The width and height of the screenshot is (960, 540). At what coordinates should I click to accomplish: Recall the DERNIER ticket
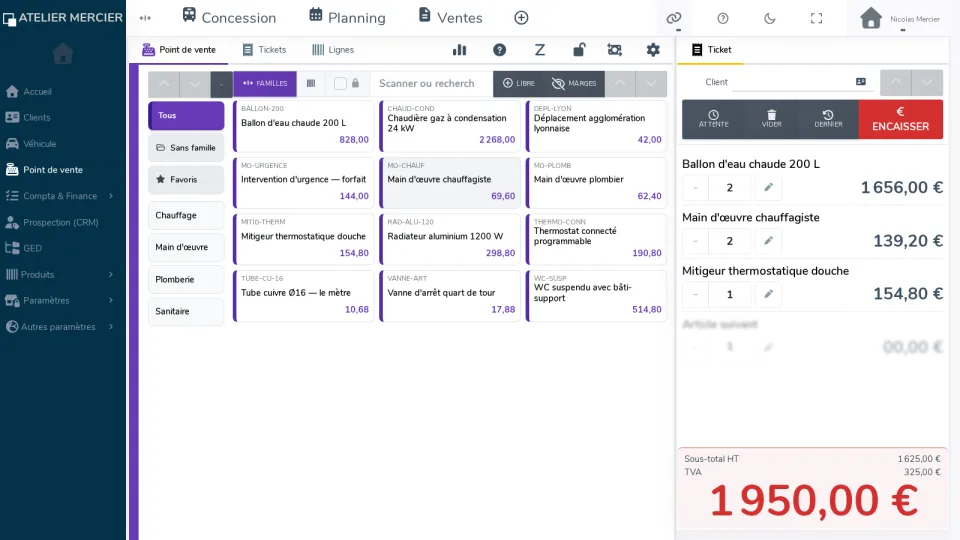(828, 119)
